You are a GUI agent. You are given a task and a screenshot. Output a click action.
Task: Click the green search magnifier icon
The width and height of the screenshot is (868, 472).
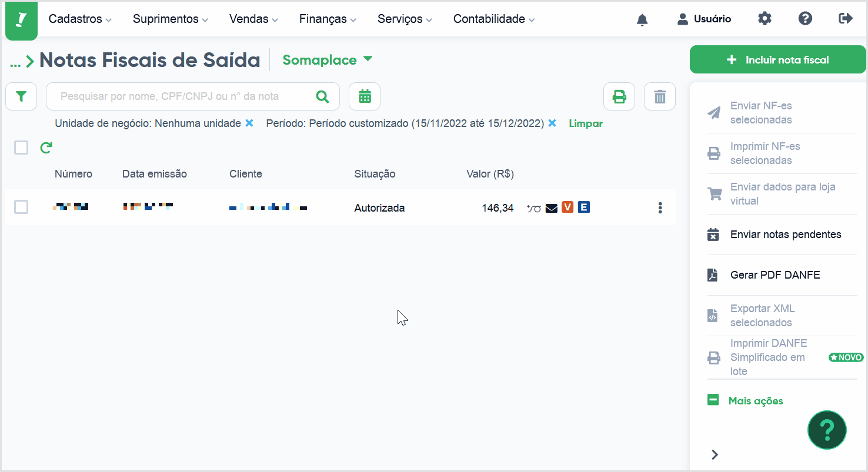click(322, 96)
